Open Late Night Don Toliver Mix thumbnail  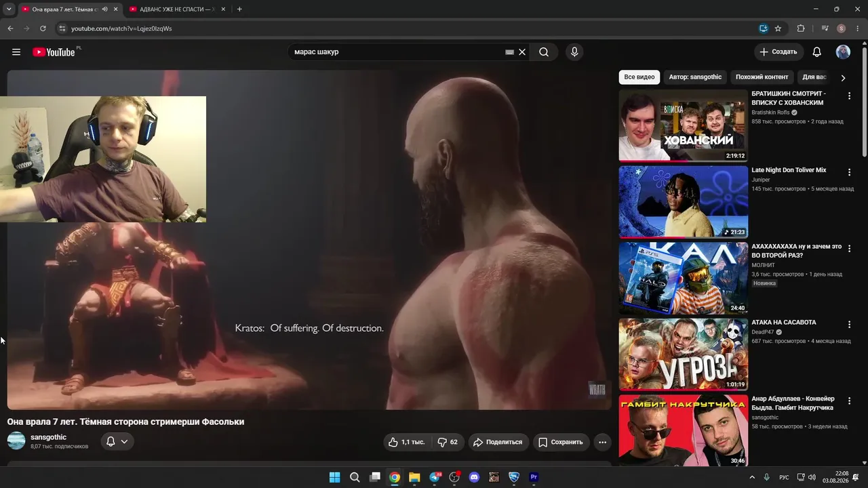[684, 202]
